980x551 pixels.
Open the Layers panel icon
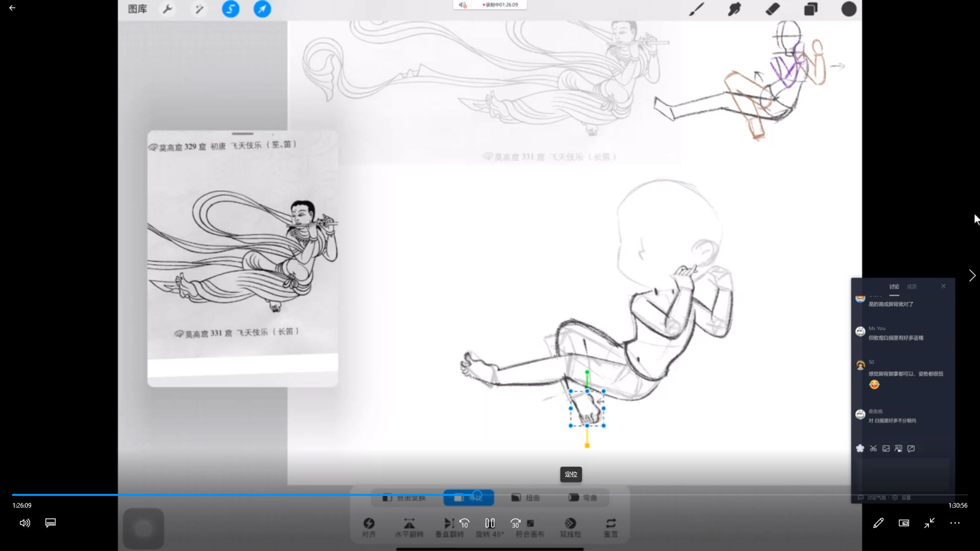[811, 9]
